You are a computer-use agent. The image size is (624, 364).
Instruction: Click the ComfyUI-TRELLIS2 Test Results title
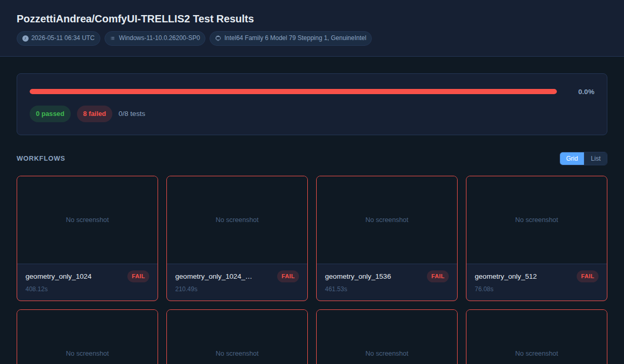pos(135,19)
